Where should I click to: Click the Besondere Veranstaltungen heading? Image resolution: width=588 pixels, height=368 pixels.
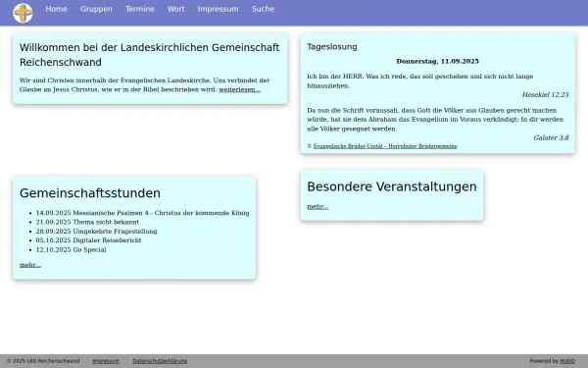(392, 186)
